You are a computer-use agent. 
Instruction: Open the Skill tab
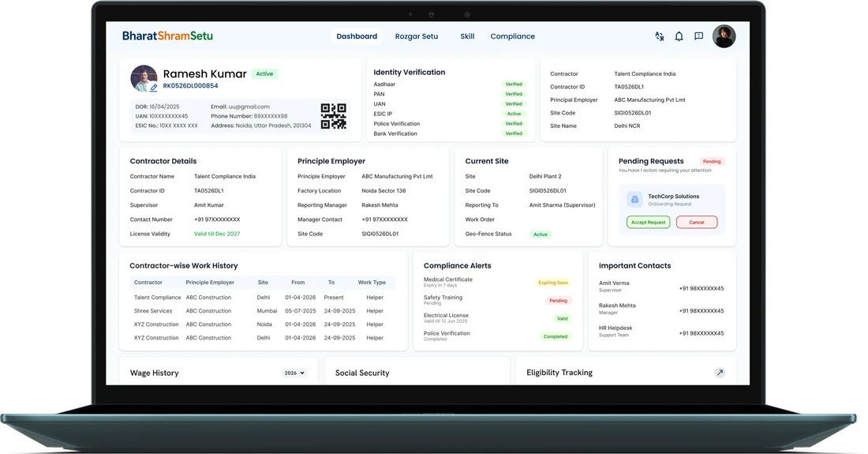467,36
